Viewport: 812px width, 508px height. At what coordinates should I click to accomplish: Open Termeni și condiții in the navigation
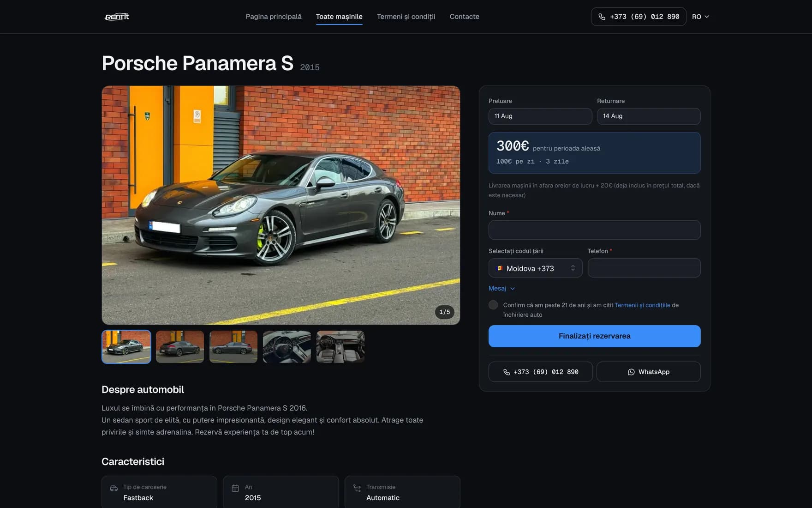coord(406,17)
